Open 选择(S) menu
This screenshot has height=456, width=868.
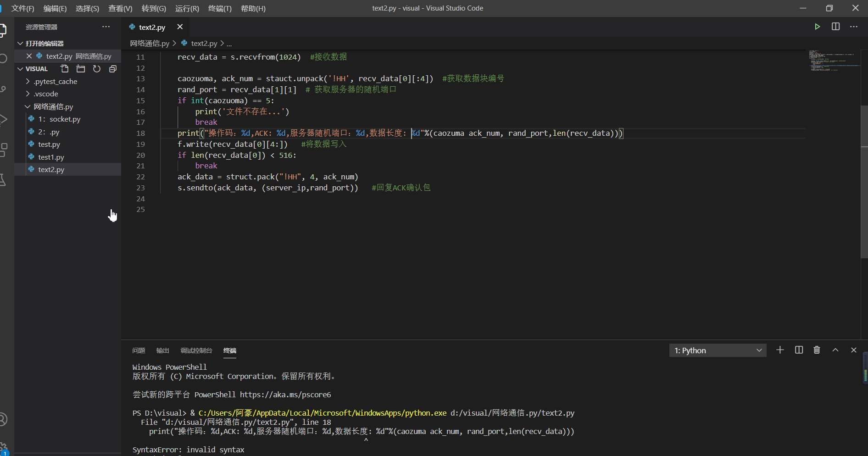[x=87, y=8]
